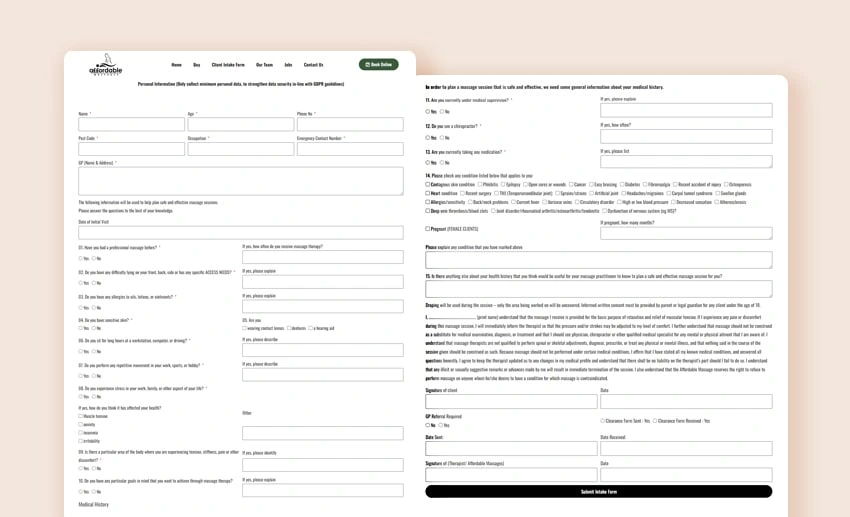Click the explain marked conditions text area
Viewport: 850px width, 517px height.
pos(599,260)
